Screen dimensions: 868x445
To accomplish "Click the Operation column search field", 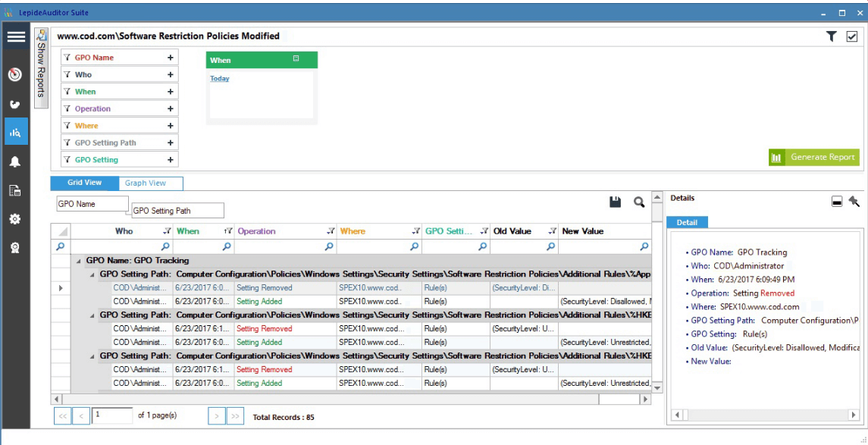I will click(285, 247).
